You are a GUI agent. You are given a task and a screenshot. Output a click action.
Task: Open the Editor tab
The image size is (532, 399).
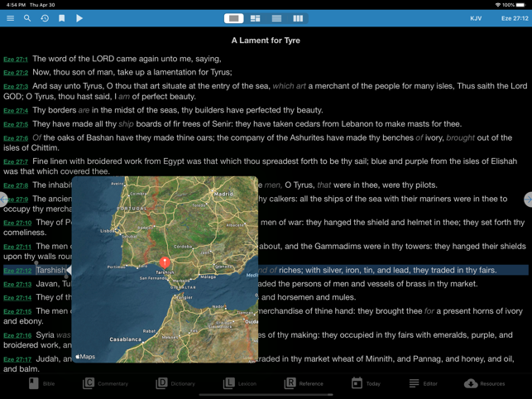click(423, 384)
